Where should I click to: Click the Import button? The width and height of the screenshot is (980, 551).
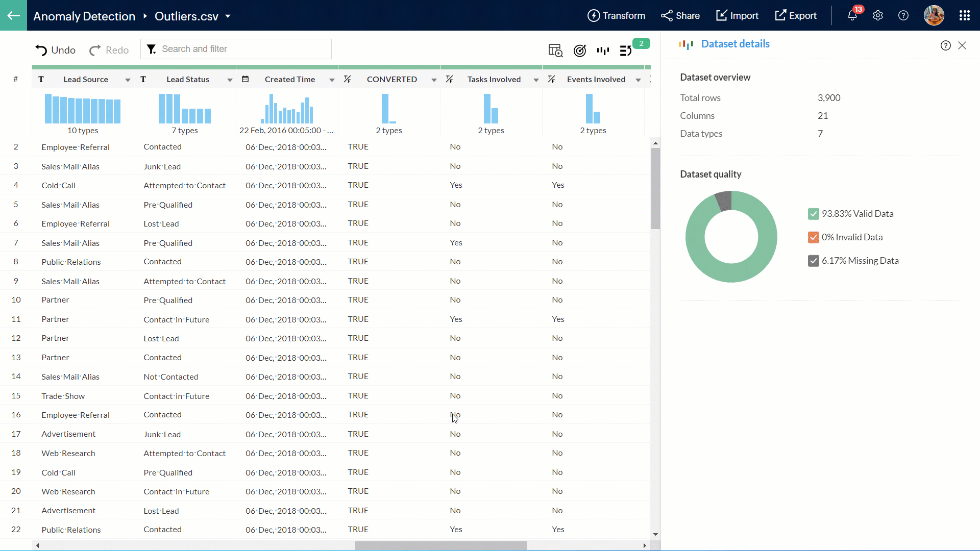click(737, 16)
